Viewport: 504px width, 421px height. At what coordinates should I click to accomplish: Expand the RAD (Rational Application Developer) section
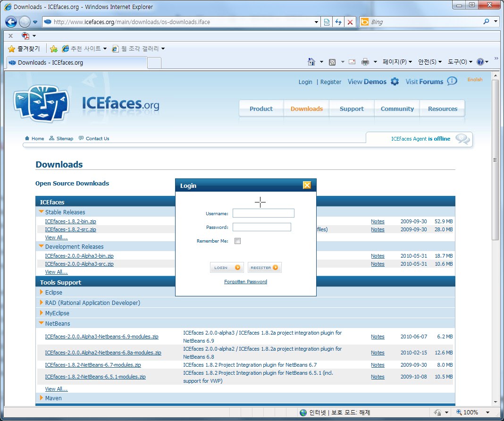[x=41, y=302]
